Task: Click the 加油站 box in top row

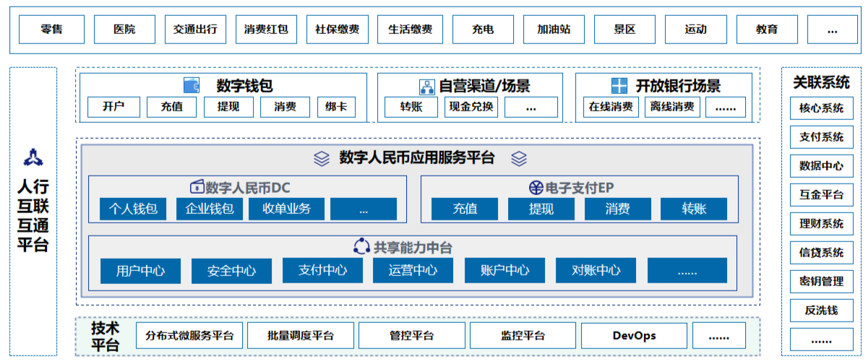Action: coord(554,30)
